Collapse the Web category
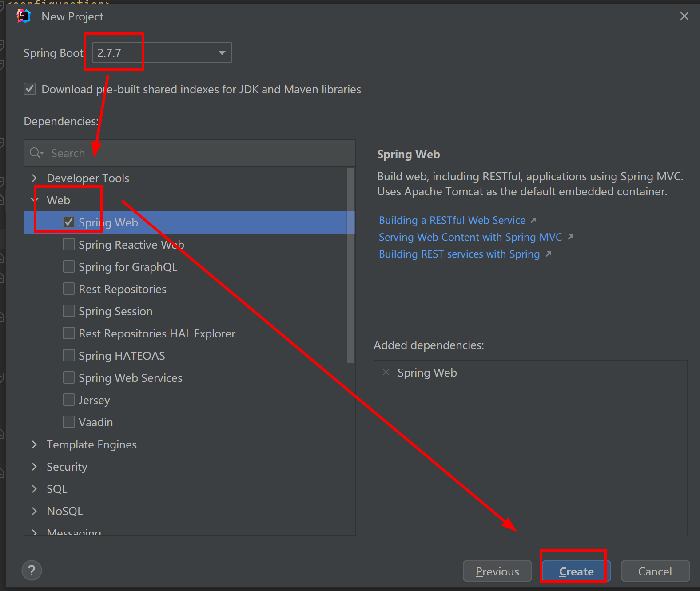 (x=35, y=200)
